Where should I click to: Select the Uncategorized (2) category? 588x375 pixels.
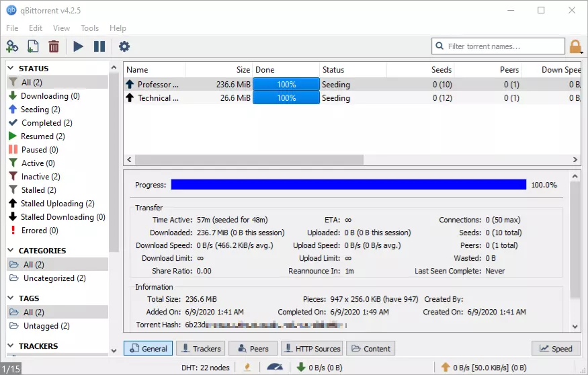pyautogui.click(x=57, y=278)
